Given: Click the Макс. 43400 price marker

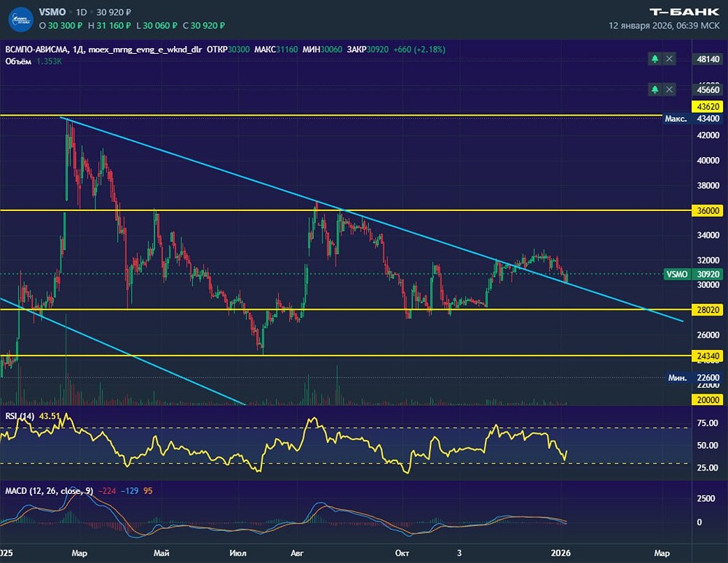Looking at the screenshot, I should pos(692,119).
